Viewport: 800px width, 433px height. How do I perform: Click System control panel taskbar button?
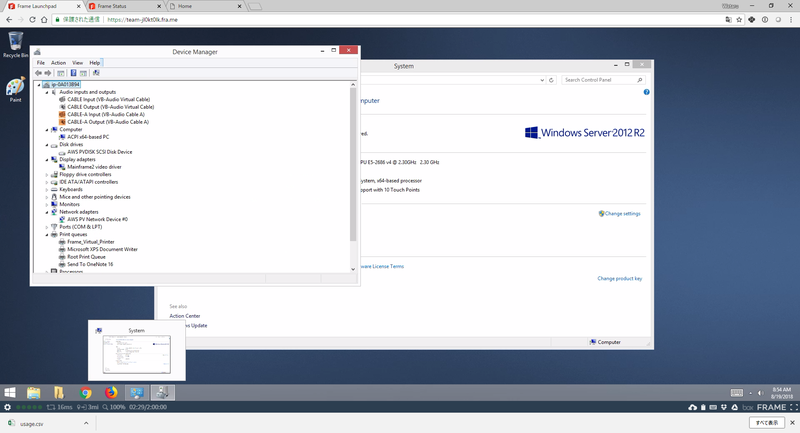[x=136, y=393]
